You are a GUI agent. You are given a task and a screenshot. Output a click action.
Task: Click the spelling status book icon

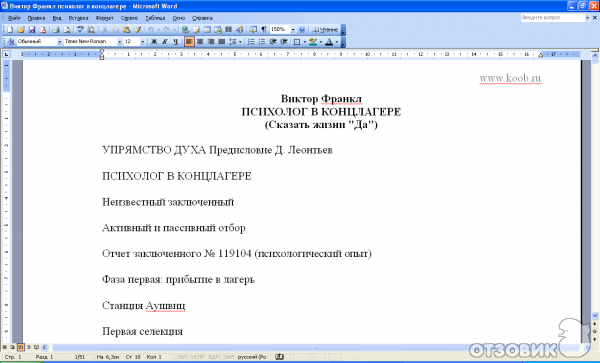(x=280, y=357)
